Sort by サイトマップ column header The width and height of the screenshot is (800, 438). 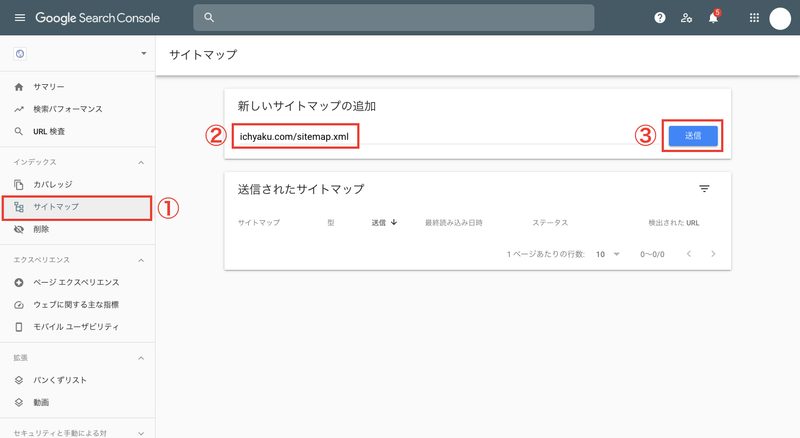(x=259, y=223)
